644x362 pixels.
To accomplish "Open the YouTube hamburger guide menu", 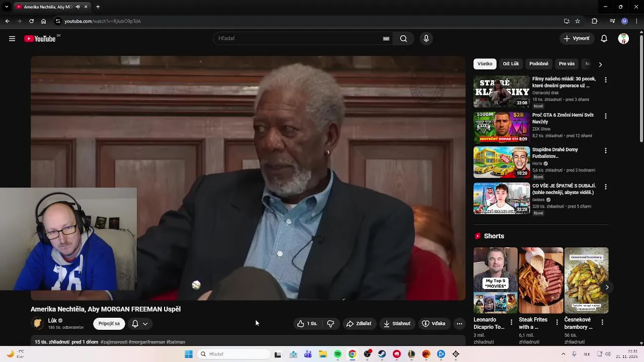I will pyautogui.click(x=12, y=39).
